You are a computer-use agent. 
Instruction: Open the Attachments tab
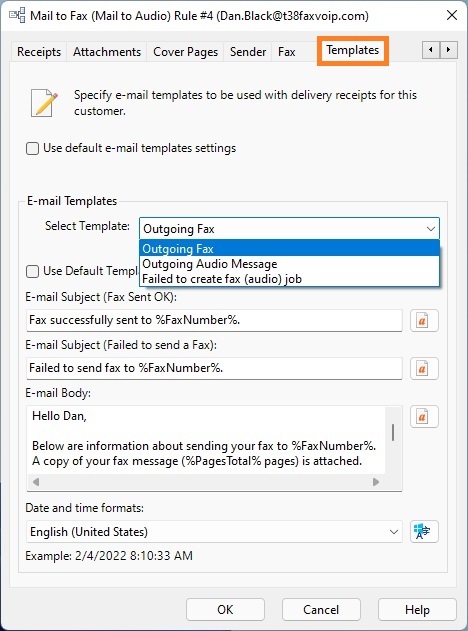tap(107, 52)
